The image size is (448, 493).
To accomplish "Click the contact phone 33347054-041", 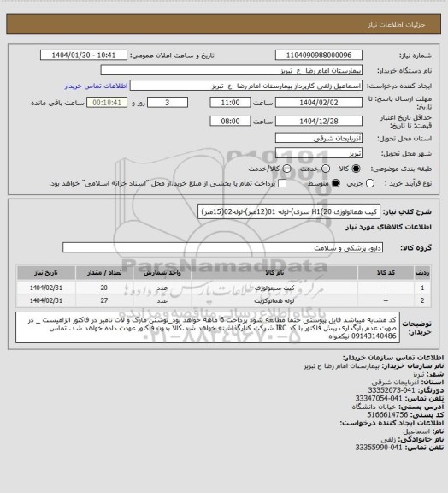I will point(379,398).
